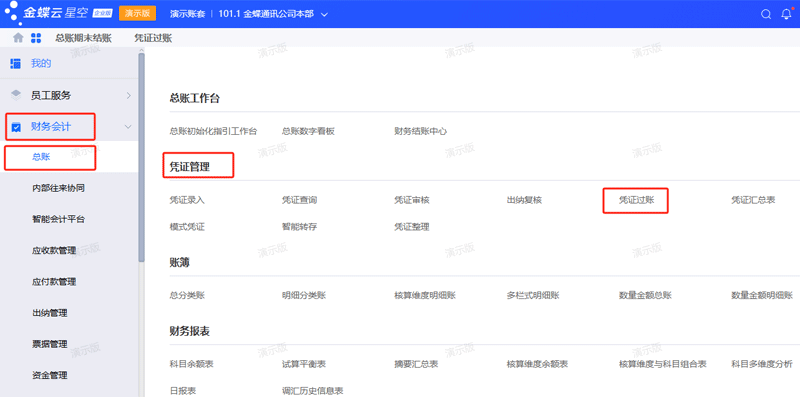
Task: Open 数量金额明细账 link
Action: [762, 295]
